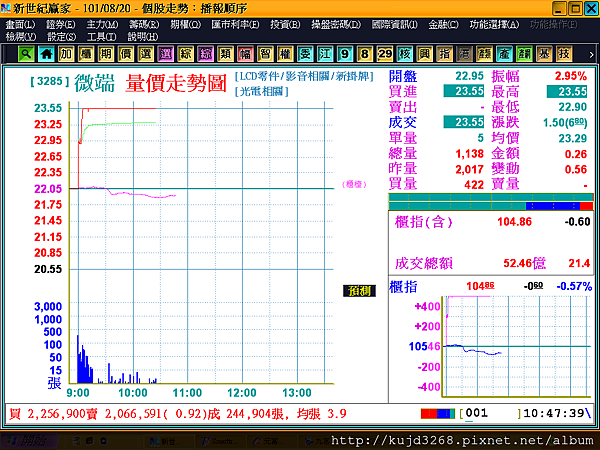Open the 期權(O) menu
This screenshot has width=600, height=450.
point(186,25)
